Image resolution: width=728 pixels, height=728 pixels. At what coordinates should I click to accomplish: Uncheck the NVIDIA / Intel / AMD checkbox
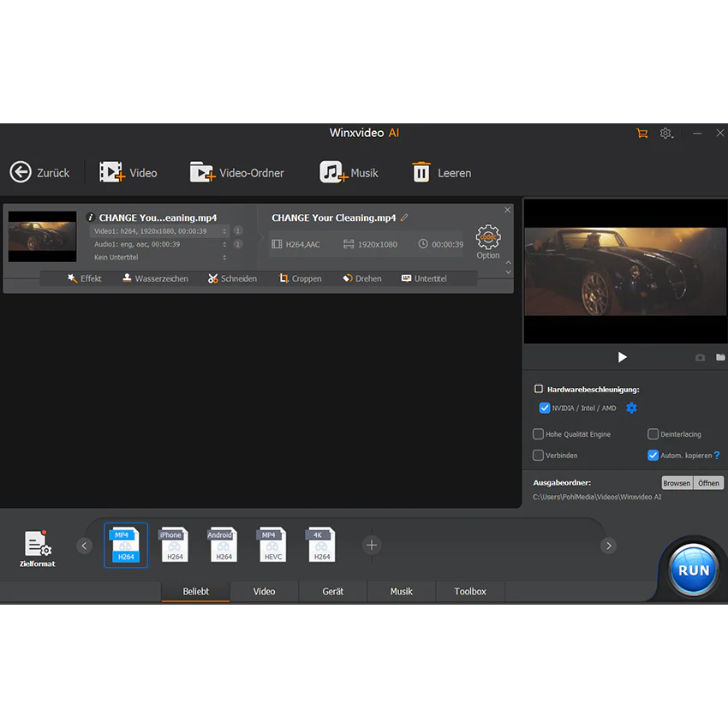(544, 408)
